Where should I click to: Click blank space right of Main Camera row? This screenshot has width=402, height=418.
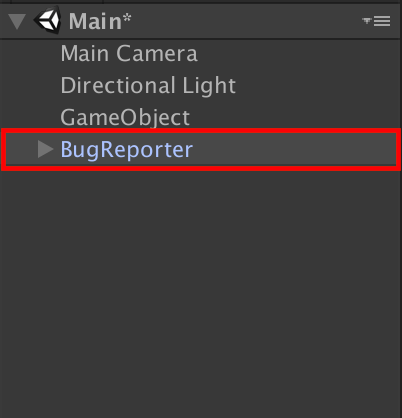(x=298, y=54)
